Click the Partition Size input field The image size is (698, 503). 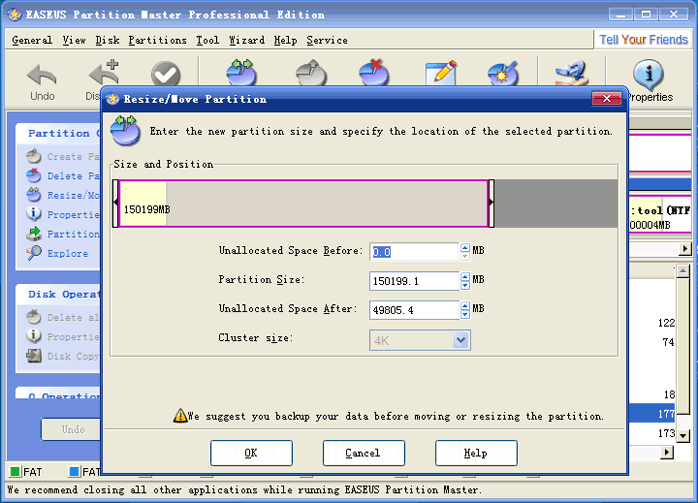click(x=414, y=281)
